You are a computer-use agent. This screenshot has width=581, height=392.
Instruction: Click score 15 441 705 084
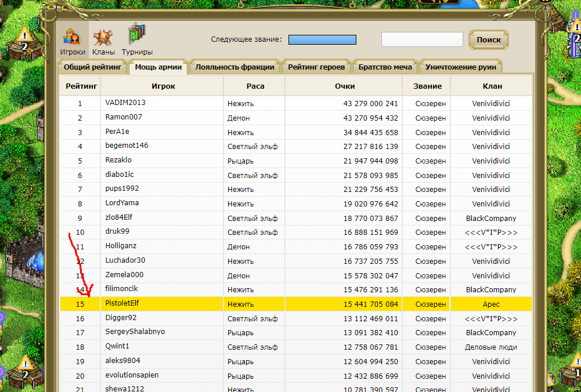(x=370, y=304)
